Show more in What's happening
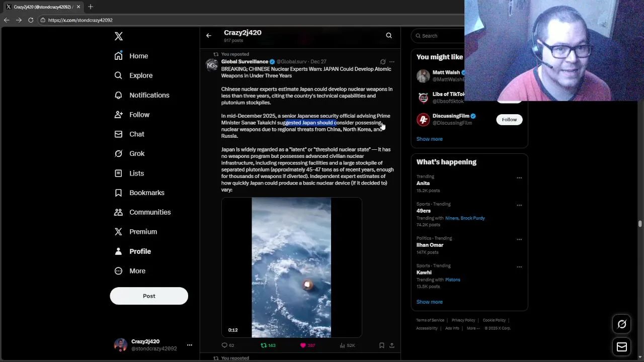644x362 pixels. [x=429, y=302]
